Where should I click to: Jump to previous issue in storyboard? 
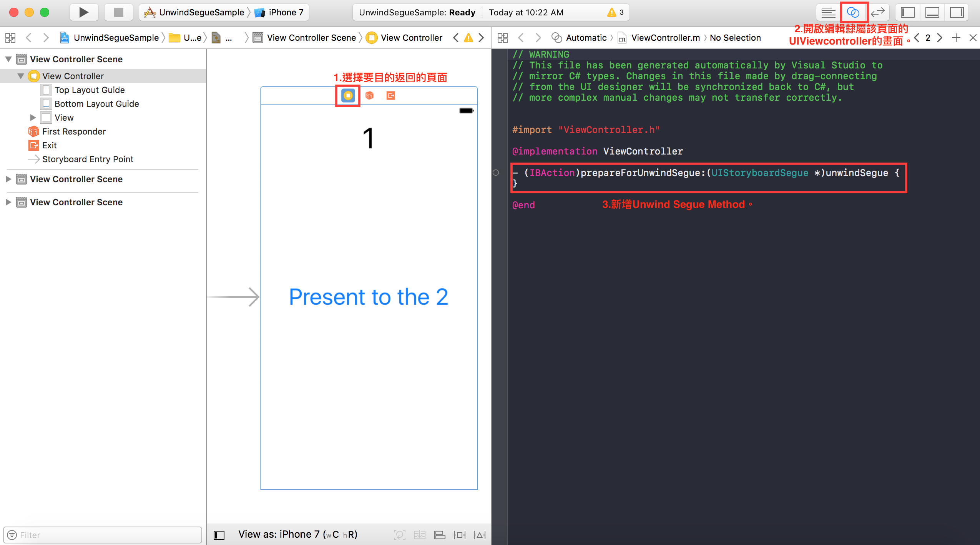(456, 38)
